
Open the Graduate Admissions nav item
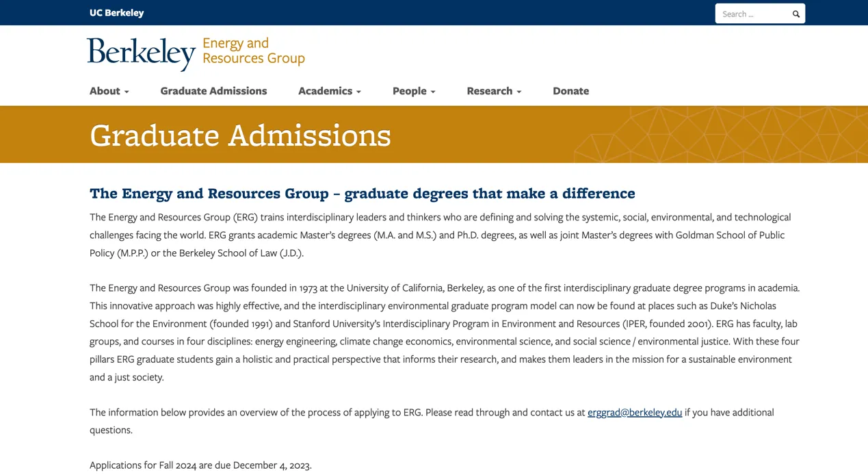213,91
